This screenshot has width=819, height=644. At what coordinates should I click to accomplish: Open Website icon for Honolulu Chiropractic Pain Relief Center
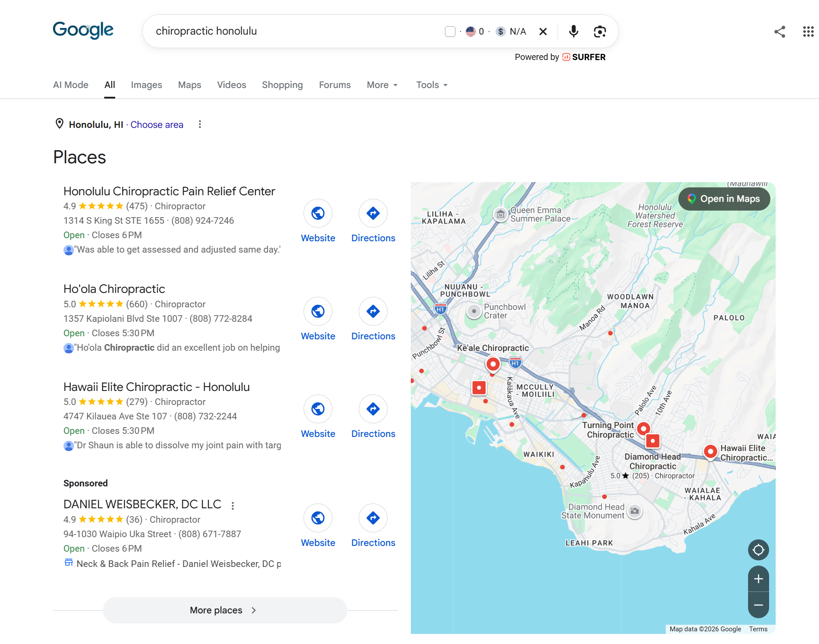pyautogui.click(x=318, y=213)
